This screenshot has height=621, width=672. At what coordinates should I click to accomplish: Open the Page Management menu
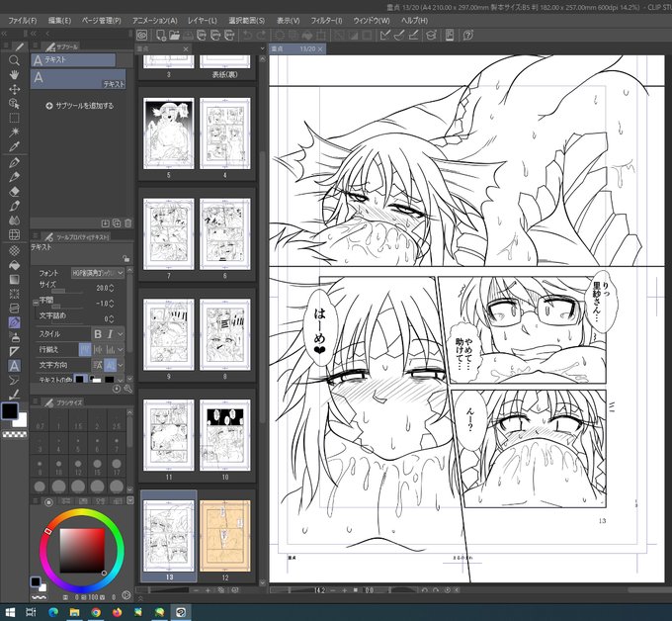[x=101, y=20]
